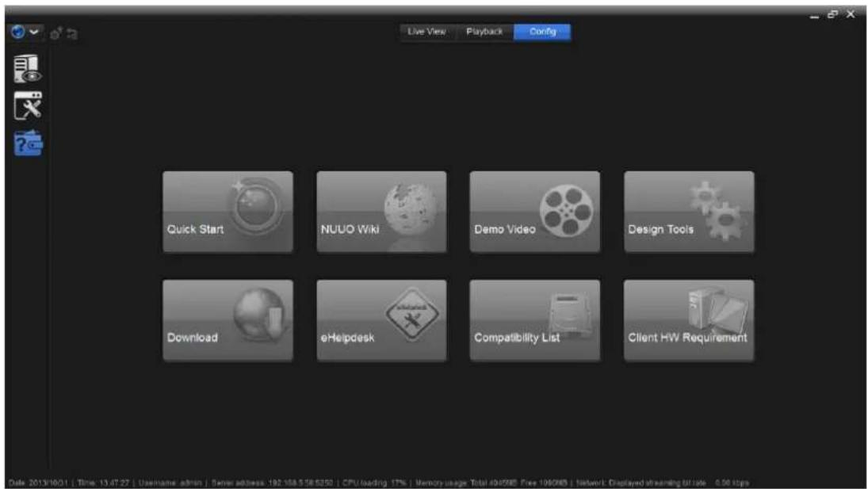Open the Demo Video tile
Screen dimensions: 868x489
tap(535, 212)
